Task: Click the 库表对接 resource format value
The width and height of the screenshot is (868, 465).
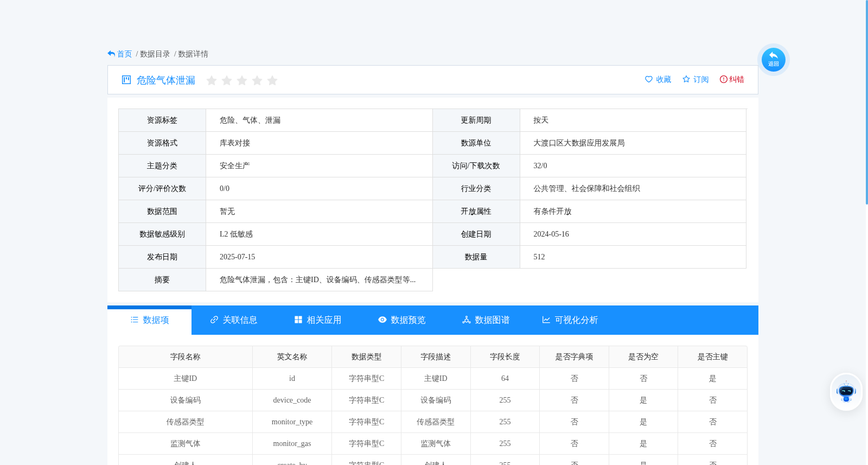Action: pos(235,143)
